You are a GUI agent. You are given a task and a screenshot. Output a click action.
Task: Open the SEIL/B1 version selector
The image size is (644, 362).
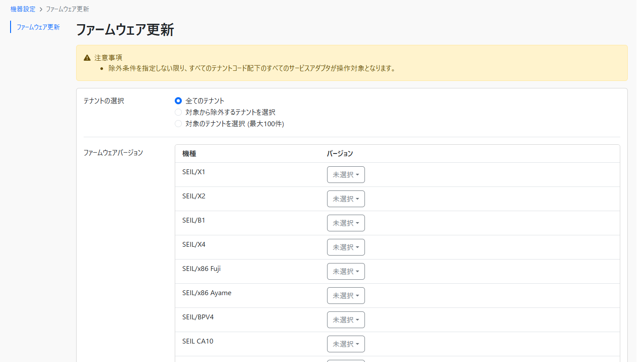coord(346,223)
